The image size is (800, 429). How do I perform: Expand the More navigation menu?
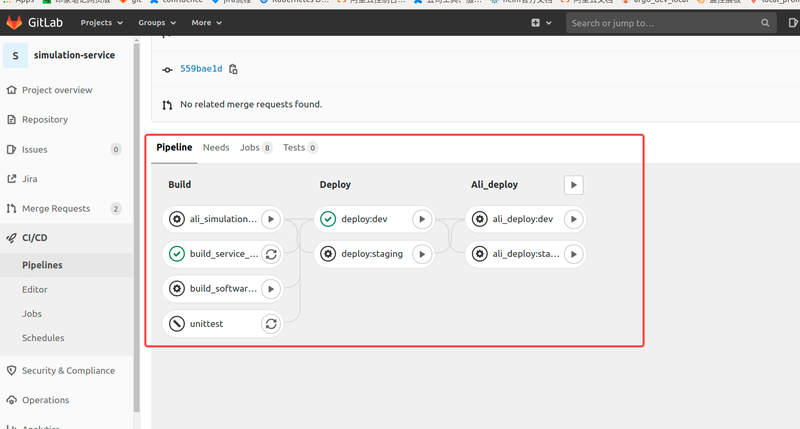click(x=206, y=22)
